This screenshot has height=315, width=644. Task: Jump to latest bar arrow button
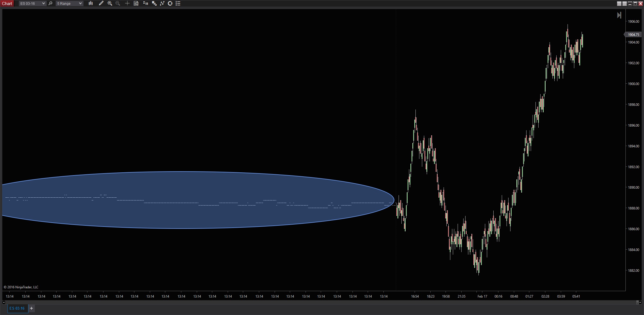coord(619,15)
